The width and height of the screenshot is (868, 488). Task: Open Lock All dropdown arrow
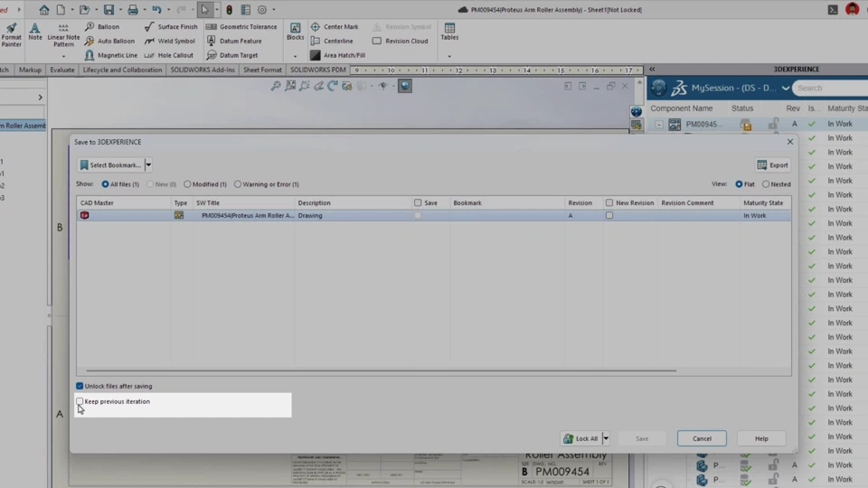click(x=606, y=438)
